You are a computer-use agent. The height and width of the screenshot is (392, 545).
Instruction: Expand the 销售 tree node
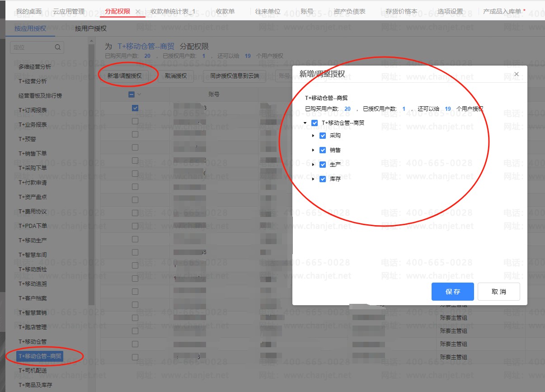(313, 150)
